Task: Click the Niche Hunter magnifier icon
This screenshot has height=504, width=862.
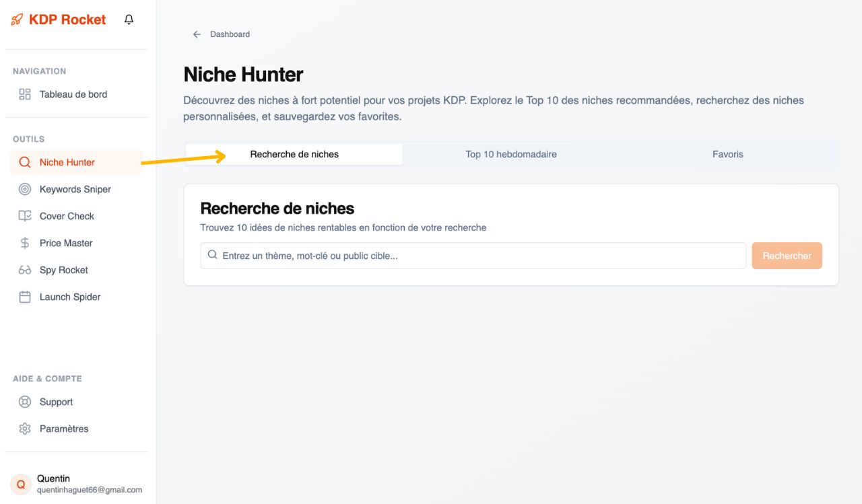Action: [x=25, y=162]
